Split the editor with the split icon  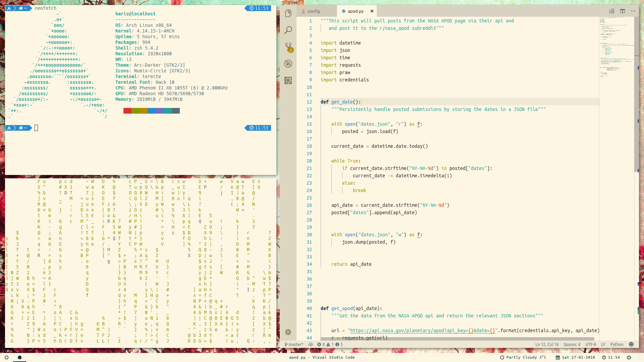click(623, 11)
